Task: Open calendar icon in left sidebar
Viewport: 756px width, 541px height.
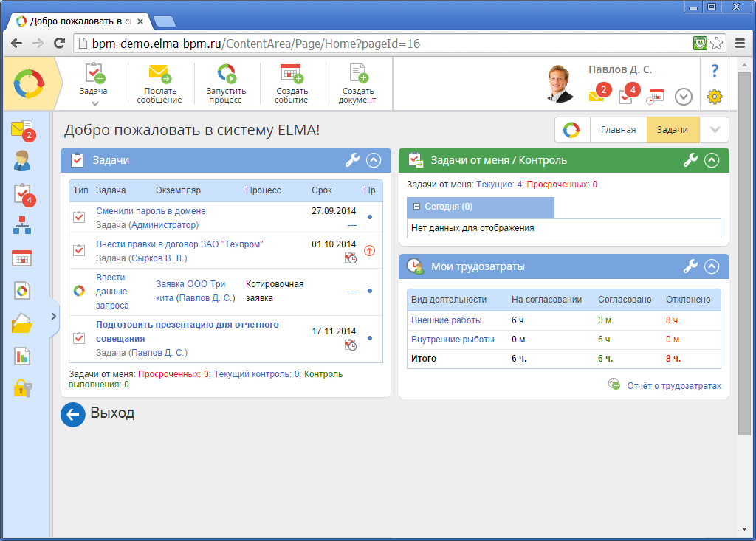Action: coord(22,258)
